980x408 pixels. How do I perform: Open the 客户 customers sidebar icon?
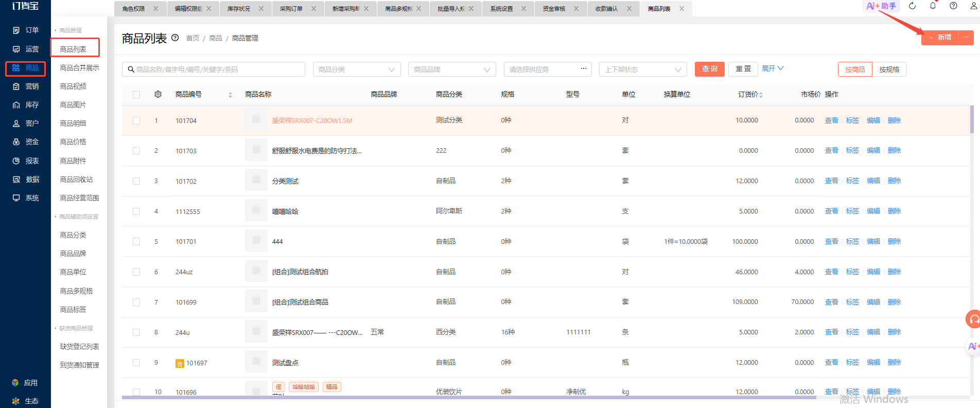click(16, 123)
